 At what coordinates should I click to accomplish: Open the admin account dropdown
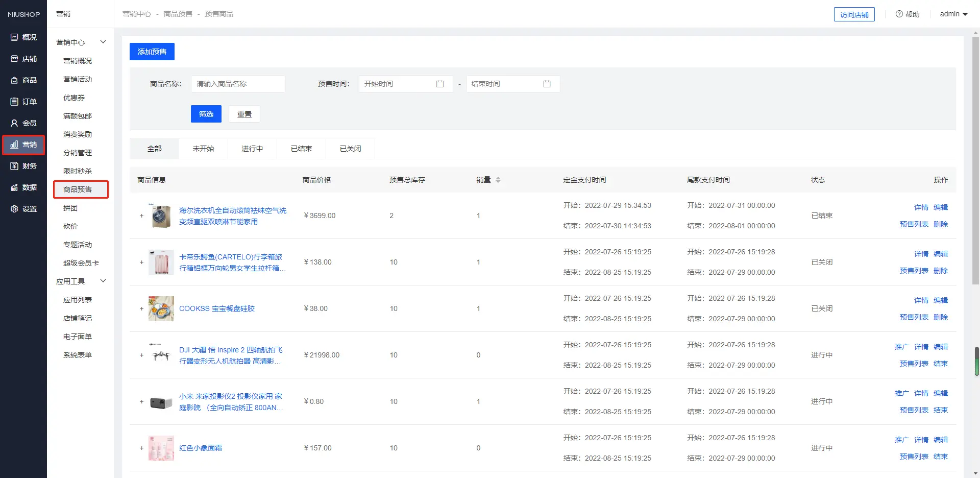pyautogui.click(x=953, y=14)
